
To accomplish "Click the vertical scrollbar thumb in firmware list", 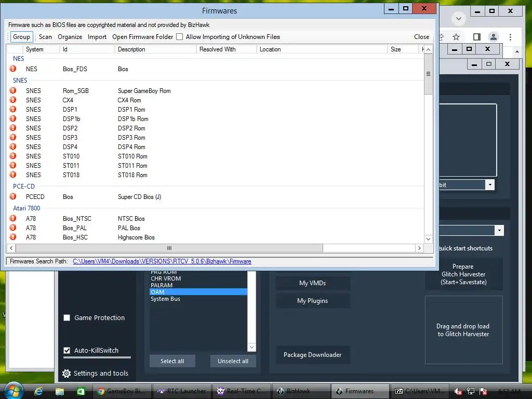I will (x=428, y=74).
